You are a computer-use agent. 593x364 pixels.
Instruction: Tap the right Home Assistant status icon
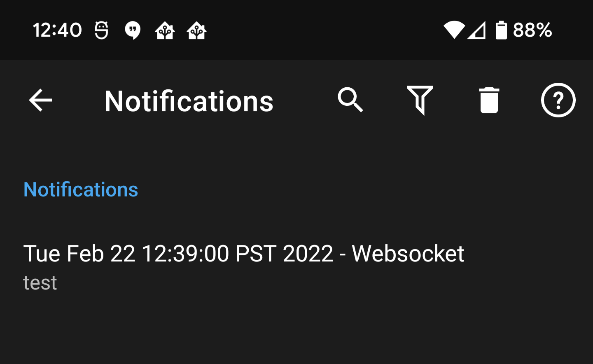(197, 30)
